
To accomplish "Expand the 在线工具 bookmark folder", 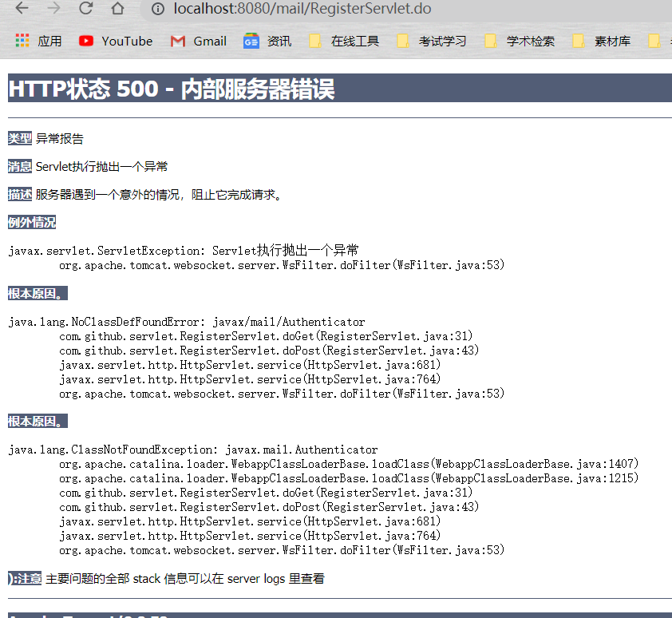I will pyautogui.click(x=344, y=41).
